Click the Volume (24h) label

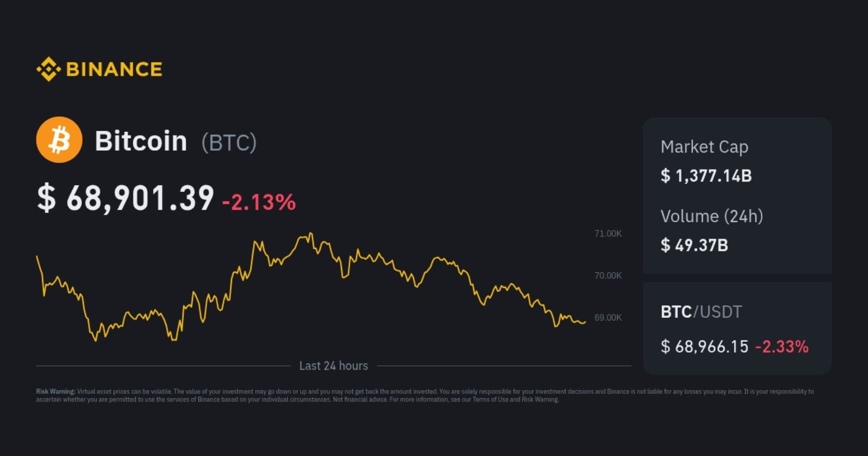coord(711,216)
